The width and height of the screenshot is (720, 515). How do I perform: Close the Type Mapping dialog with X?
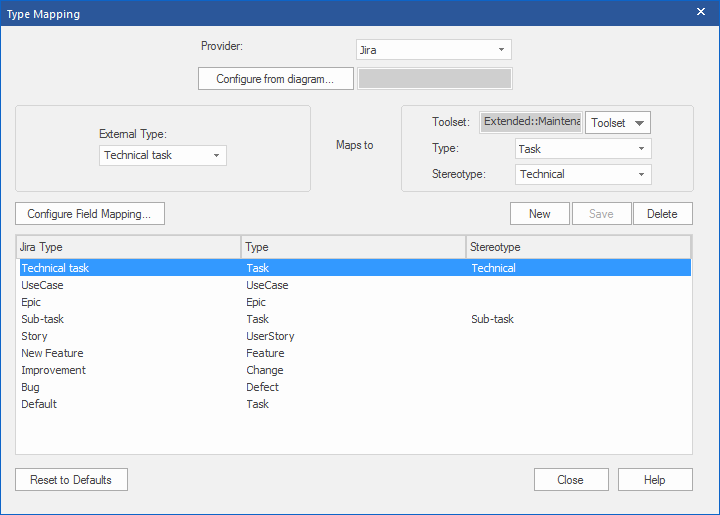pyautogui.click(x=700, y=13)
